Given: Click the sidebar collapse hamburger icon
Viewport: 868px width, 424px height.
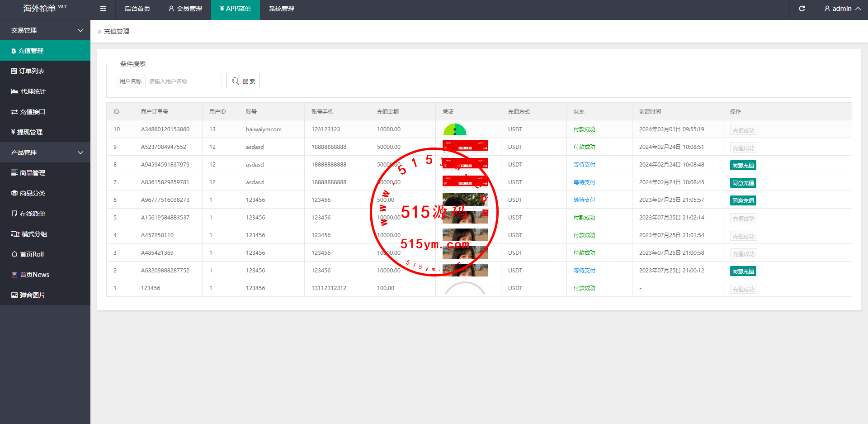Looking at the screenshot, I should (103, 9).
